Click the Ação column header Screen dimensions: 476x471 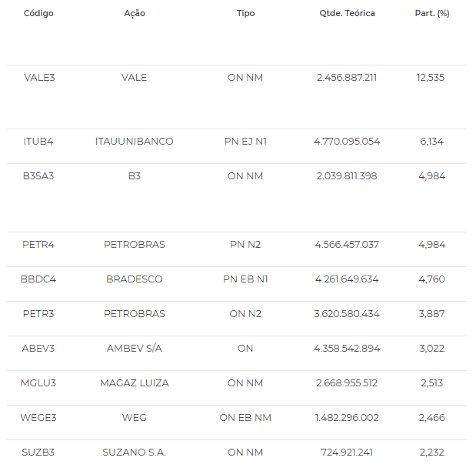pyautogui.click(x=135, y=13)
